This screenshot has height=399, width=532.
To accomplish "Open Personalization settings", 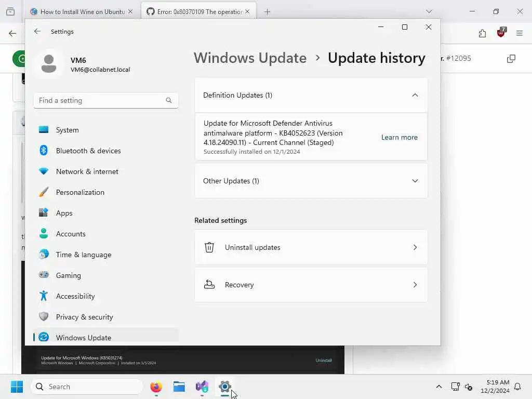I will click(105, 192).
